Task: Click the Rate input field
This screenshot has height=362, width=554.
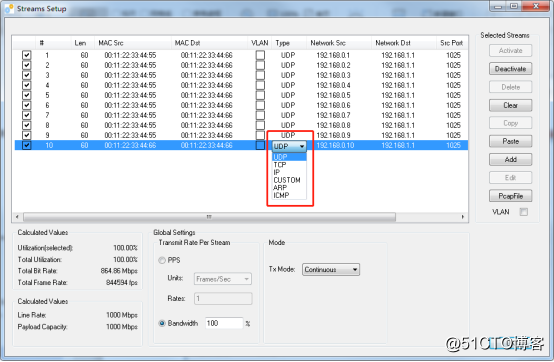Action: click(x=223, y=299)
